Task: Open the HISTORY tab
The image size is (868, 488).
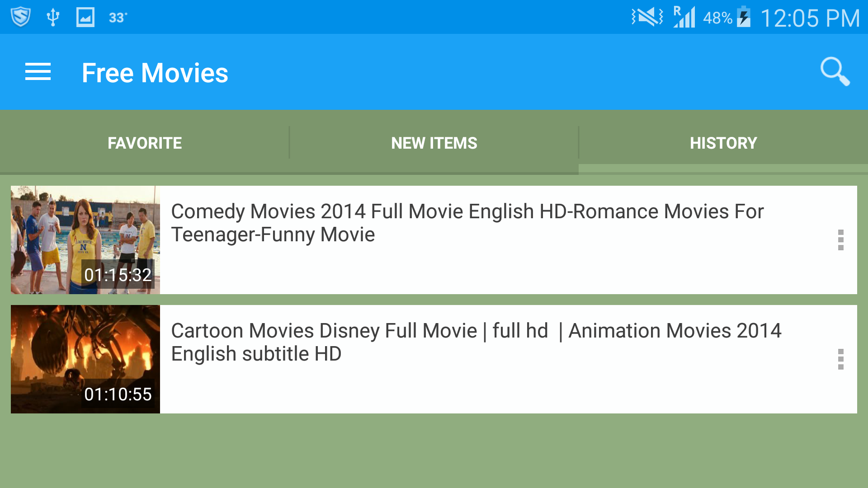Action: point(723,142)
